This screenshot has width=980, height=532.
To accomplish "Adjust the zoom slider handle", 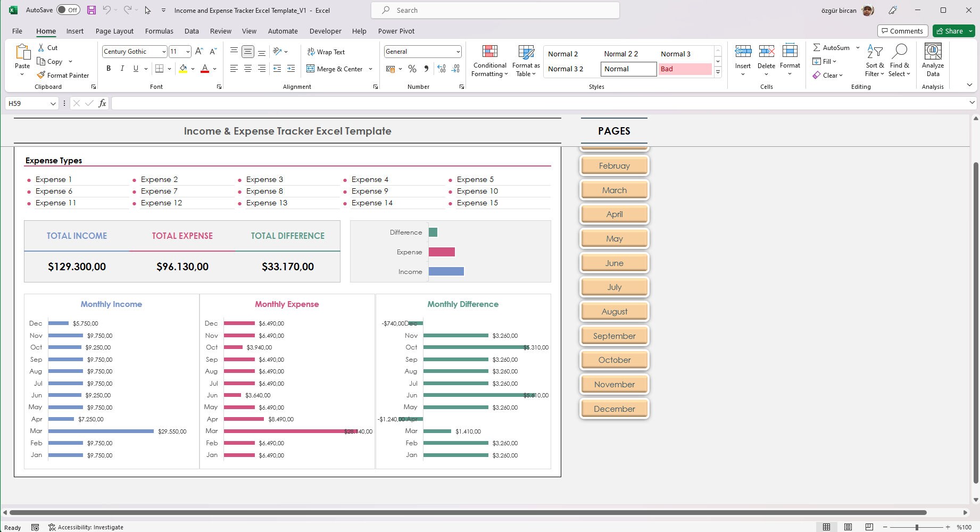I will click(917, 527).
